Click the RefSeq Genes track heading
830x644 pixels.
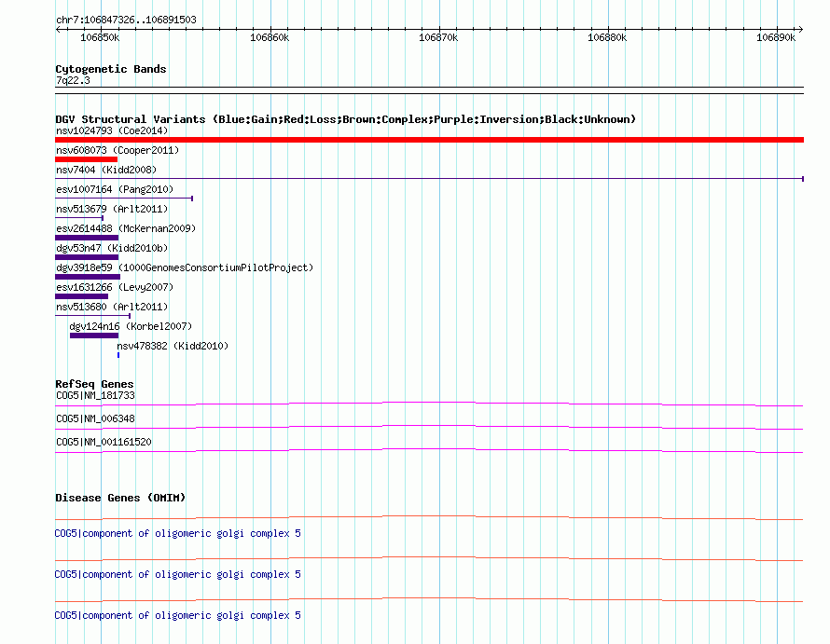tap(94, 384)
